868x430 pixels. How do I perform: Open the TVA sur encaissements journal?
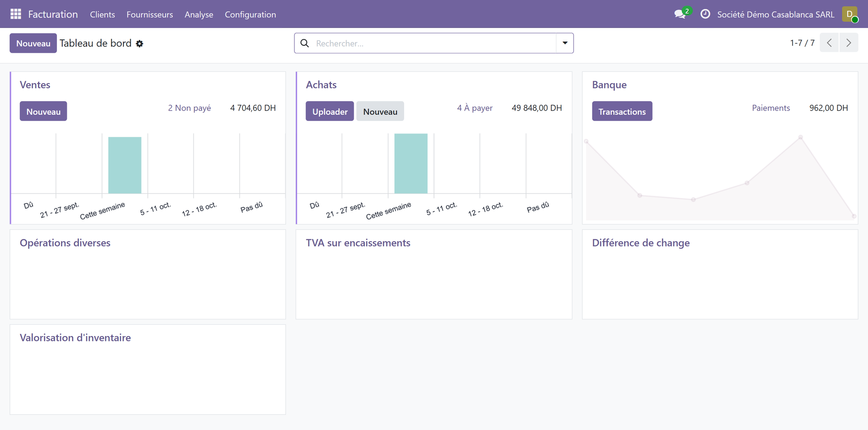tap(358, 243)
